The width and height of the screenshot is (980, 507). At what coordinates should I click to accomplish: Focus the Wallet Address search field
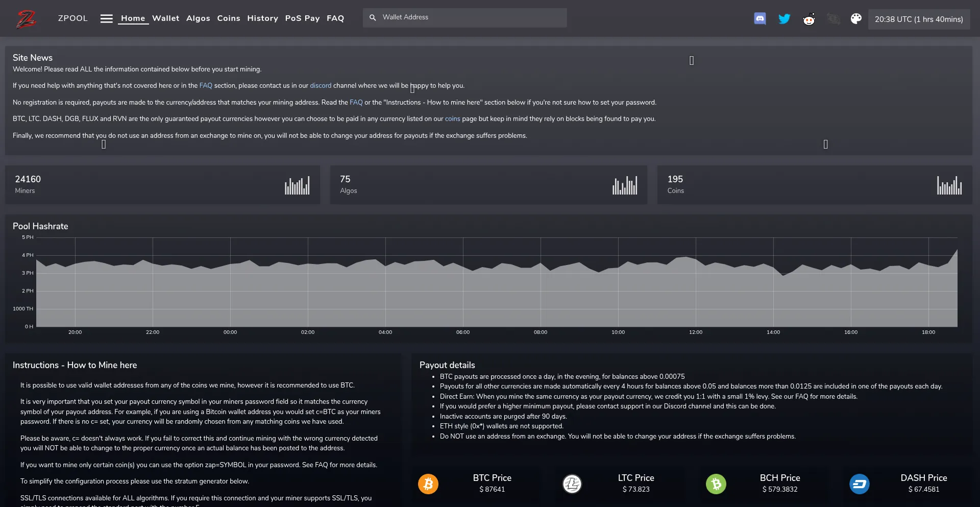pos(465,17)
